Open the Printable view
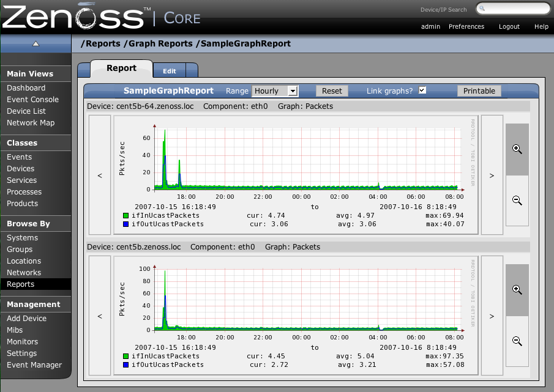This screenshot has width=554, height=392. click(x=479, y=91)
